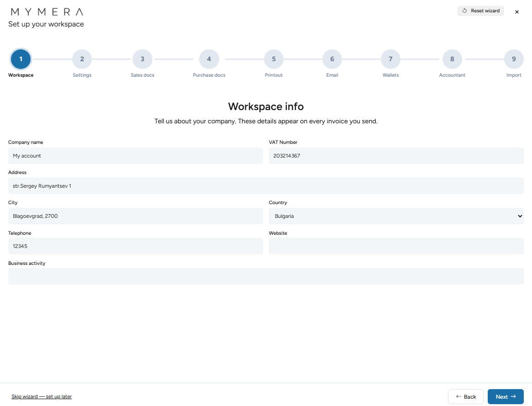
Task: Edit the City field
Action: 135,216
